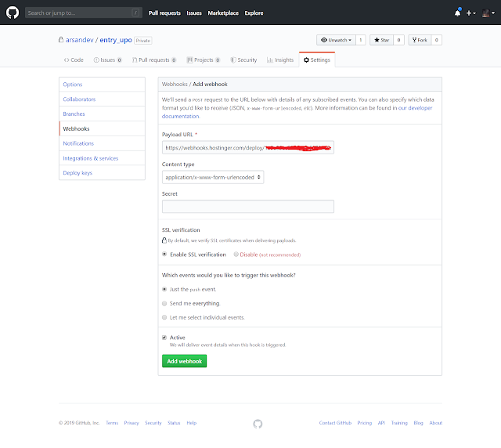Open the Unwatch dropdown button
This screenshot has width=501, height=448.
click(x=336, y=40)
